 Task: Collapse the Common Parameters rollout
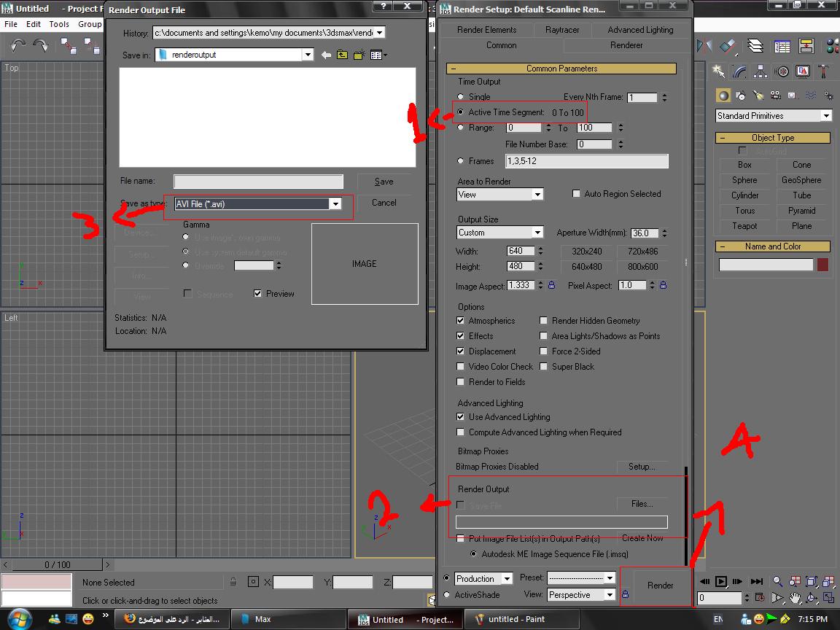(x=561, y=69)
